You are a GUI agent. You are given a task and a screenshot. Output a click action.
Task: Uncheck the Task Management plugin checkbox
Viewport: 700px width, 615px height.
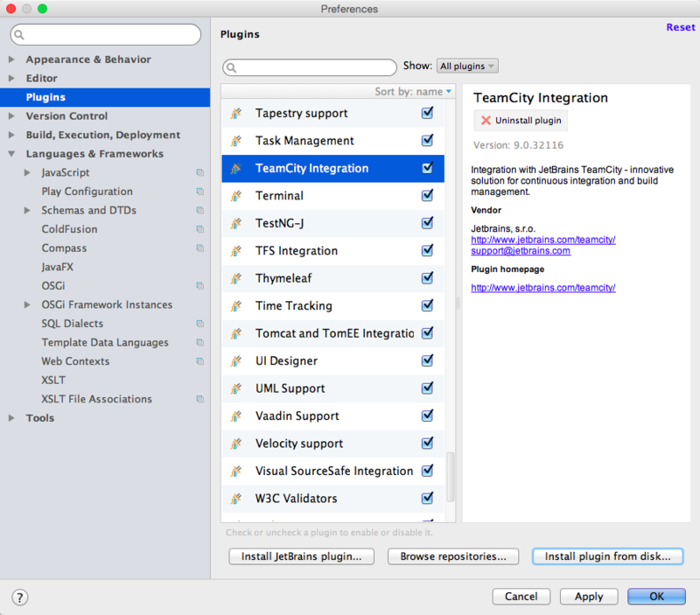427,141
